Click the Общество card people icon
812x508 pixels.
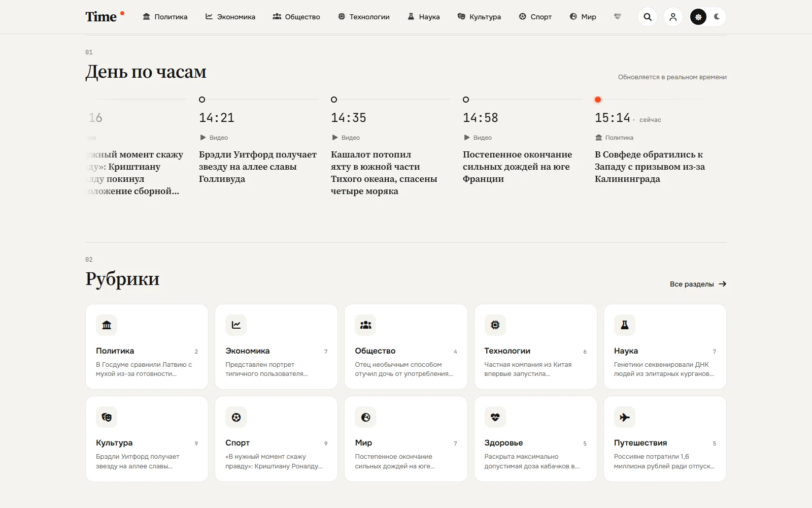(x=365, y=325)
